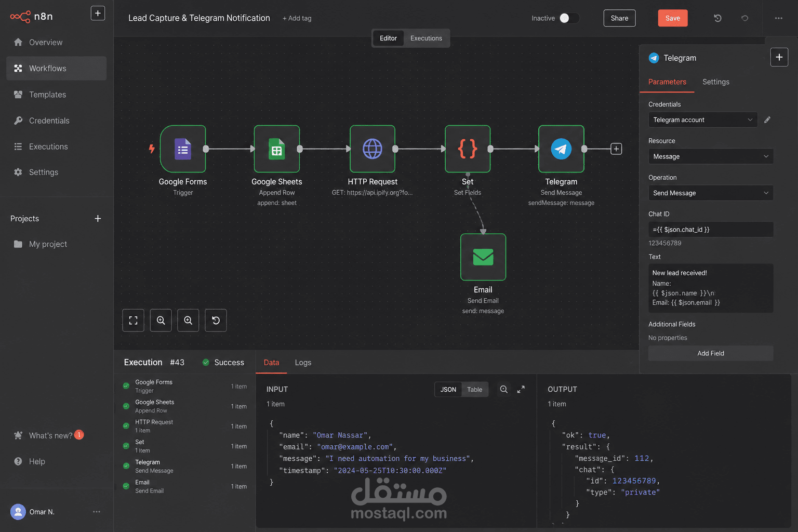This screenshot has width=798, height=532.
Task: Open Credentials in the sidebar
Action: tap(56, 121)
